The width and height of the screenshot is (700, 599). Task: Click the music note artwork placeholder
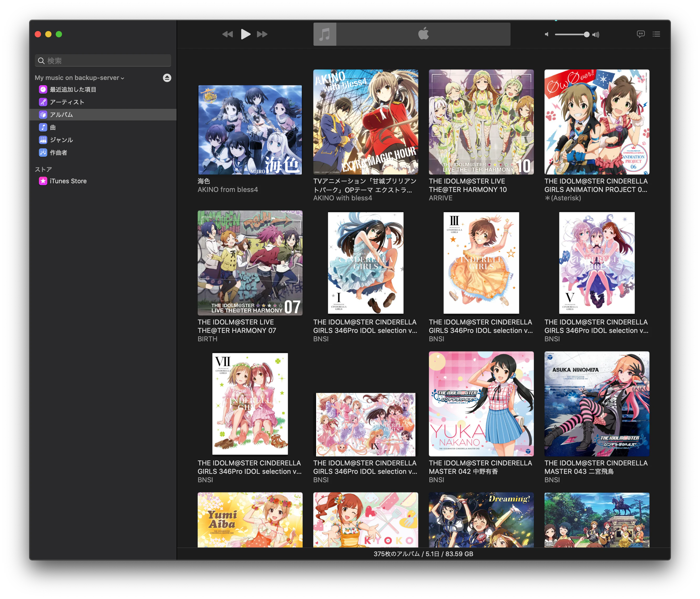325,34
